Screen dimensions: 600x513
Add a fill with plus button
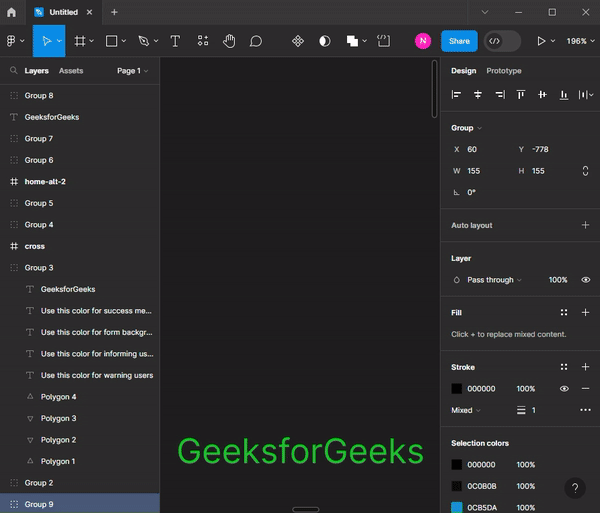585,313
